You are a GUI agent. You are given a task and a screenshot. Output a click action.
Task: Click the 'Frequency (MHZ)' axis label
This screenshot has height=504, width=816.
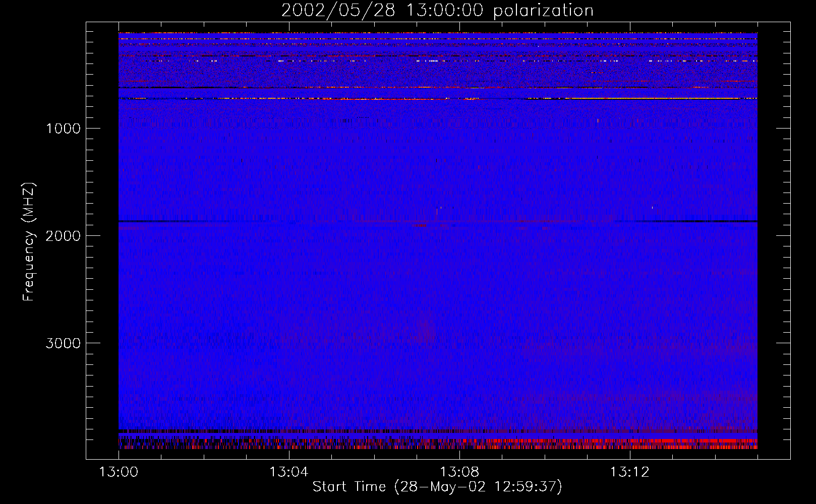tap(29, 242)
